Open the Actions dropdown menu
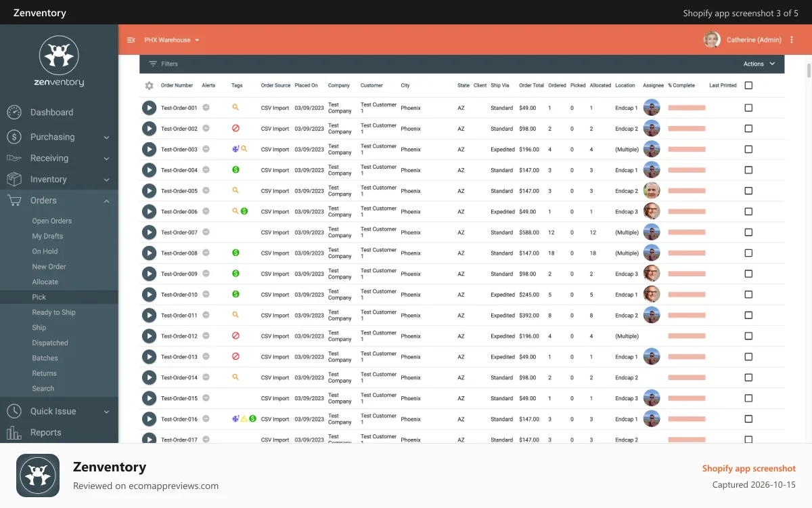The image size is (812, 508). tap(759, 64)
